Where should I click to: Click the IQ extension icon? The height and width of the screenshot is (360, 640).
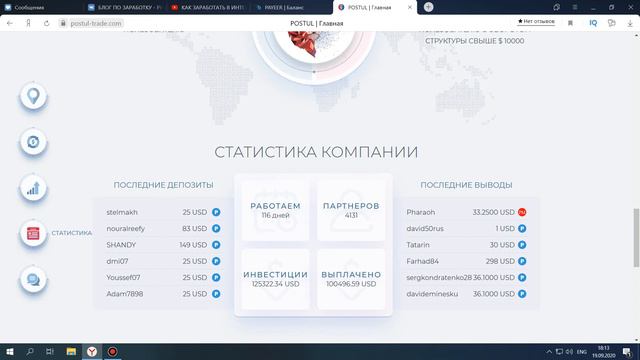click(593, 23)
